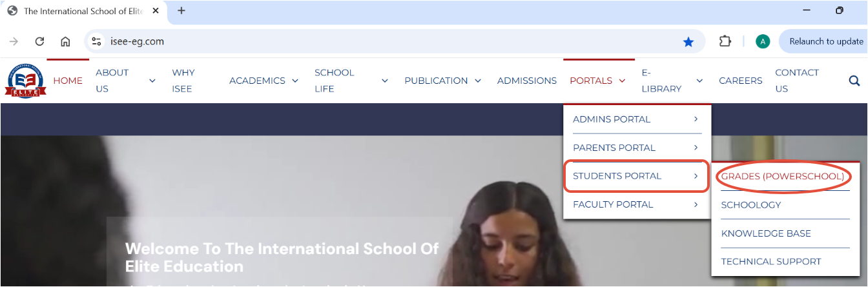This screenshot has width=868, height=287.
Task: Expand the School Life dropdown chevron
Action: pos(385,81)
